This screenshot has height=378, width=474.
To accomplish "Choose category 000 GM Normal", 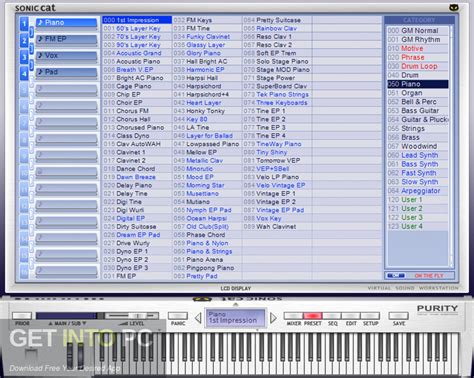I will [418, 31].
